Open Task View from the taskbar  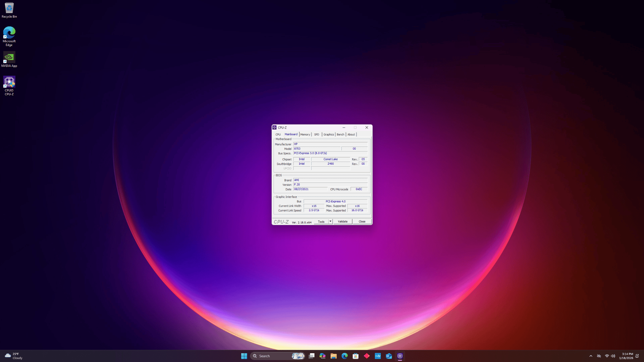point(312,356)
